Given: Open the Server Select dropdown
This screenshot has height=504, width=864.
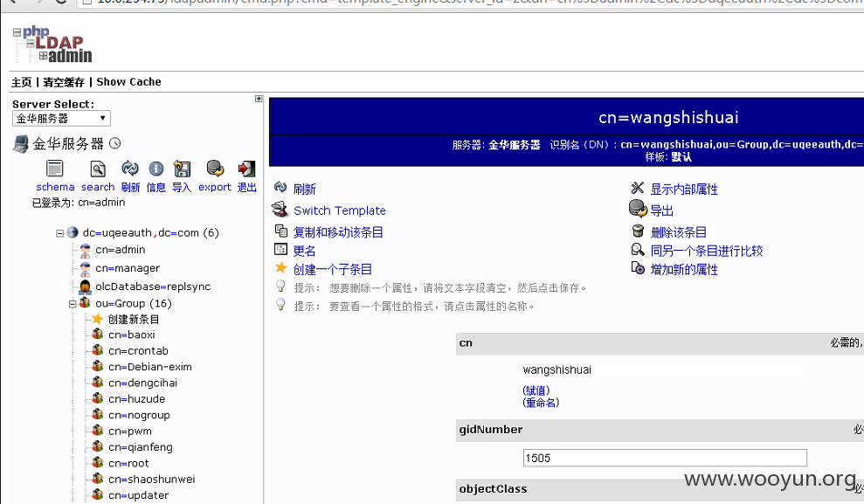Looking at the screenshot, I should 61,119.
